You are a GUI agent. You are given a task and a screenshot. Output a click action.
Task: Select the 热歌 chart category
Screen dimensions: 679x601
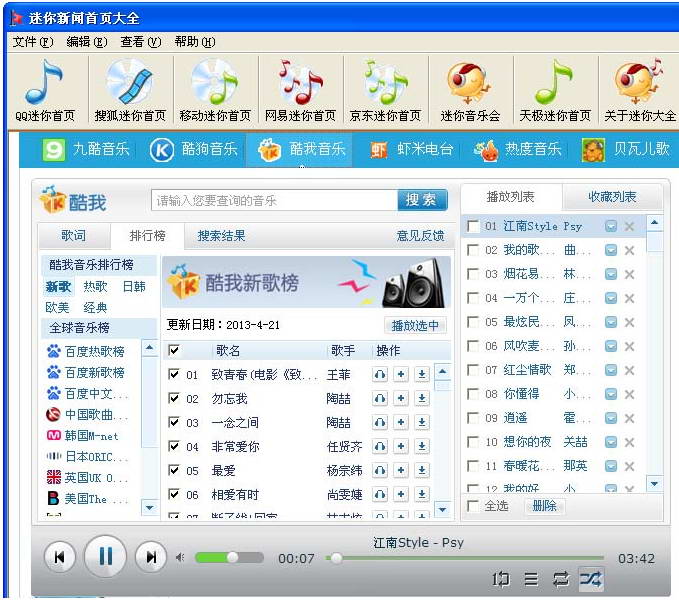tap(95, 287)
